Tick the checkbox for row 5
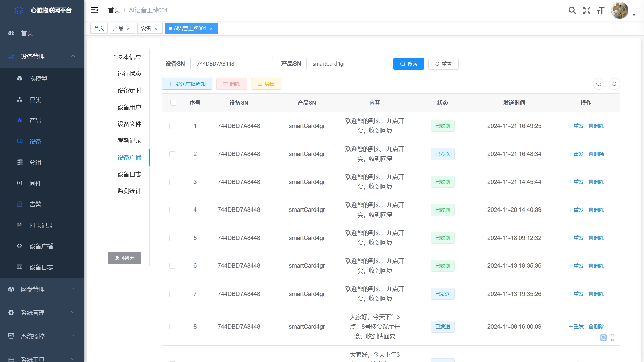The width and height of the screenshot is (644, 362). tap(172, 238)
